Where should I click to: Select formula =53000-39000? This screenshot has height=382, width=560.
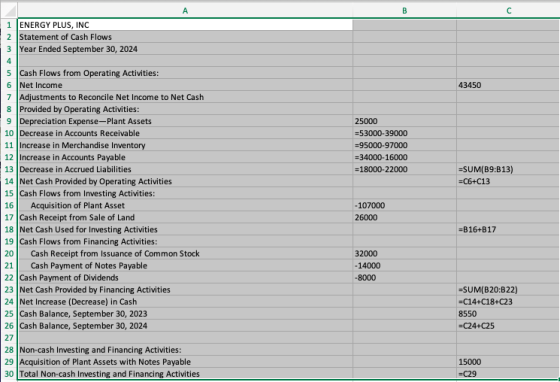click(404, 133)
